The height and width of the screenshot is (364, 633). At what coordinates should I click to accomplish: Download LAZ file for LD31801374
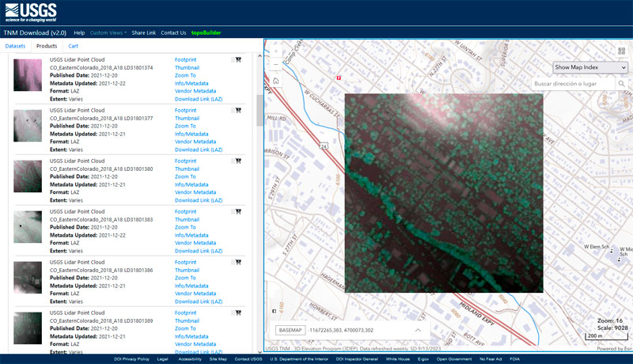(199, 99)
